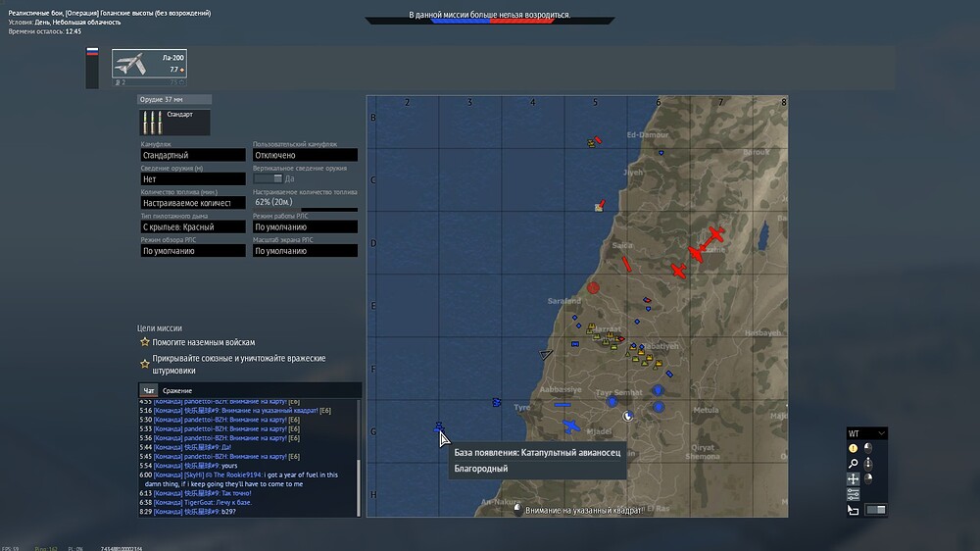The image size is (980, 551).
Task: Click the red airstrip bar below Saida
Action: [626, 265]
